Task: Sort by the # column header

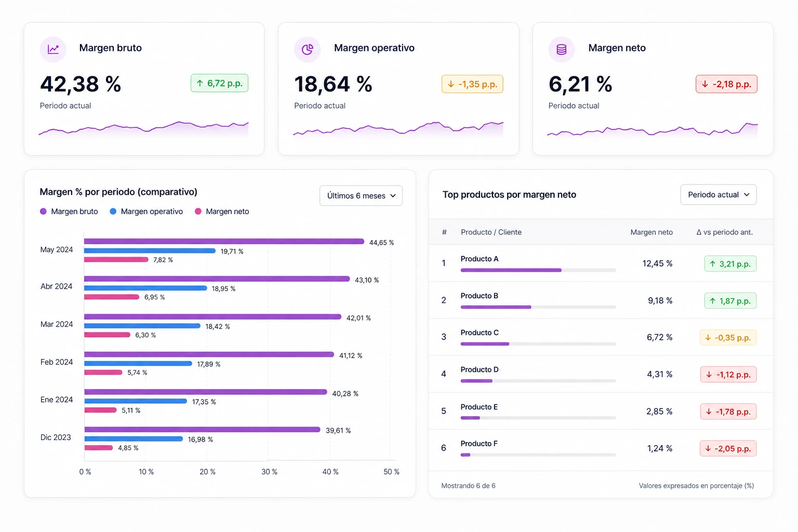Action: [x=444, y=232]
